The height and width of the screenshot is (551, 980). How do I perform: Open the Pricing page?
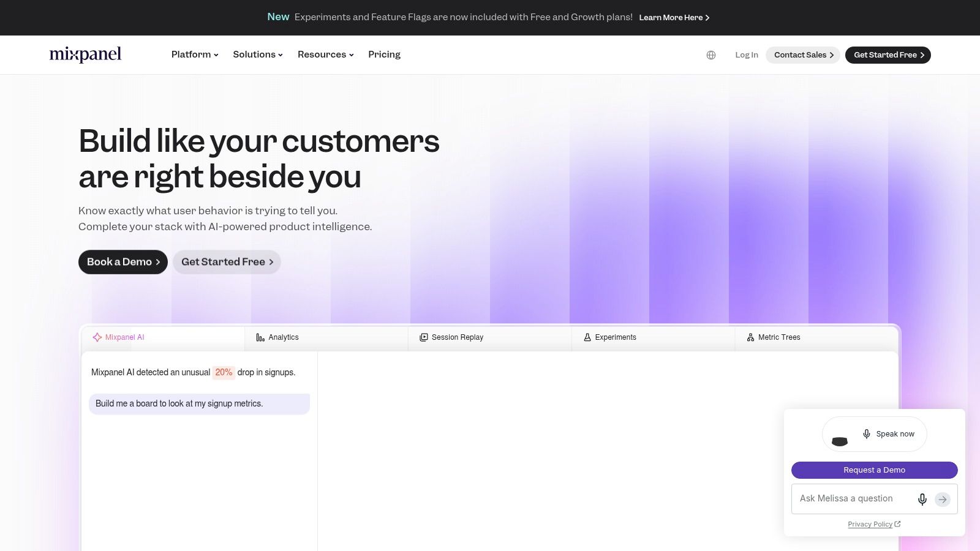click(x=384, y=54)
